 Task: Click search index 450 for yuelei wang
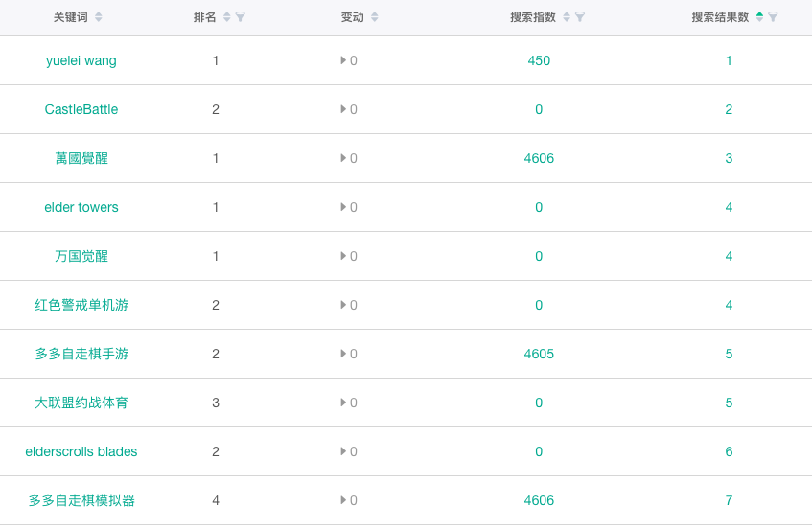[539, 60]
